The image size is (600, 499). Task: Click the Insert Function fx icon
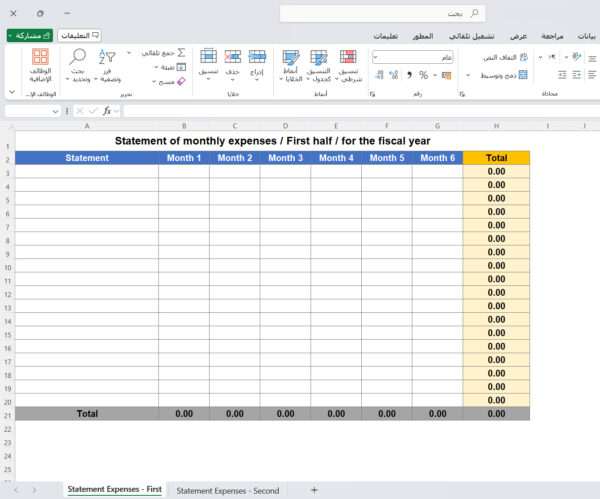107,111
